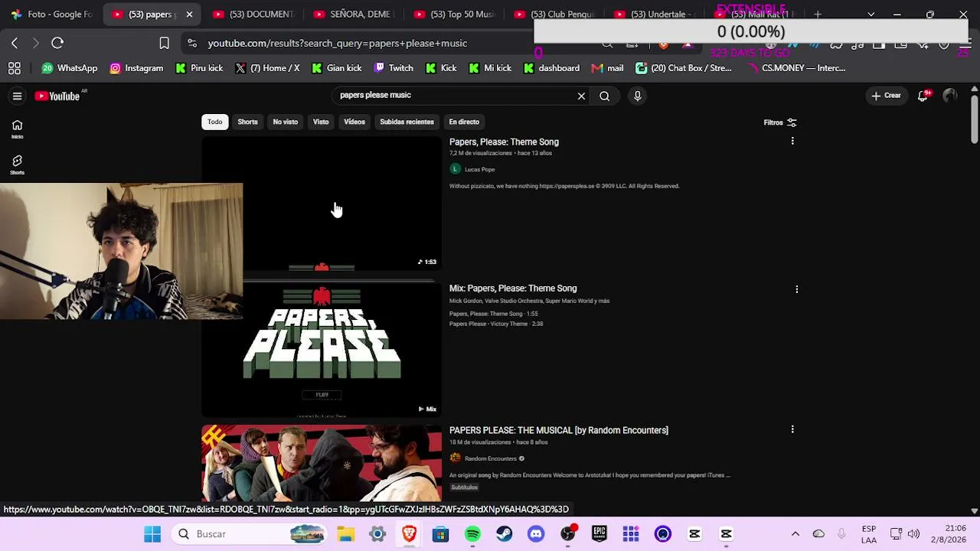The width and height of the screenshot is (980, 551).
Task: Switch to the (53) Top 50 Musi tab
Action: pos(455,15)
